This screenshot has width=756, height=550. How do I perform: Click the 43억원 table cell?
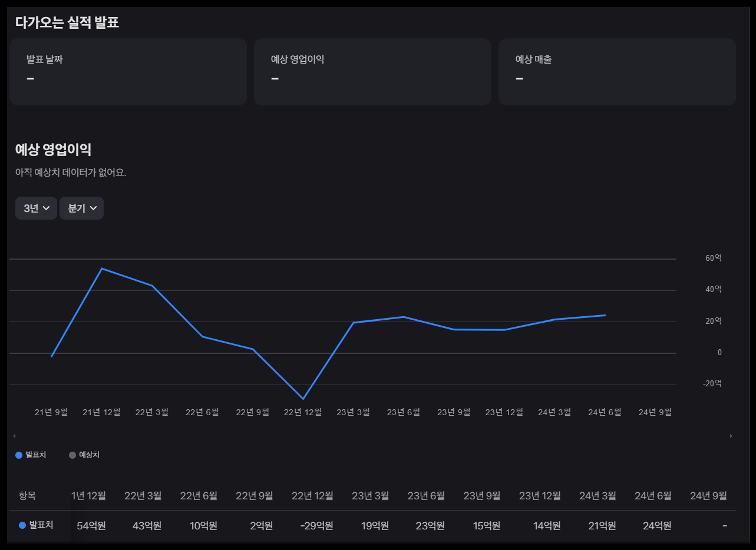coord(147,526)
